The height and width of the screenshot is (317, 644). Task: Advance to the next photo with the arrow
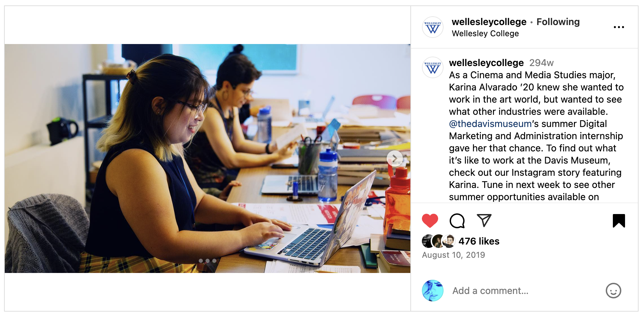395,158
